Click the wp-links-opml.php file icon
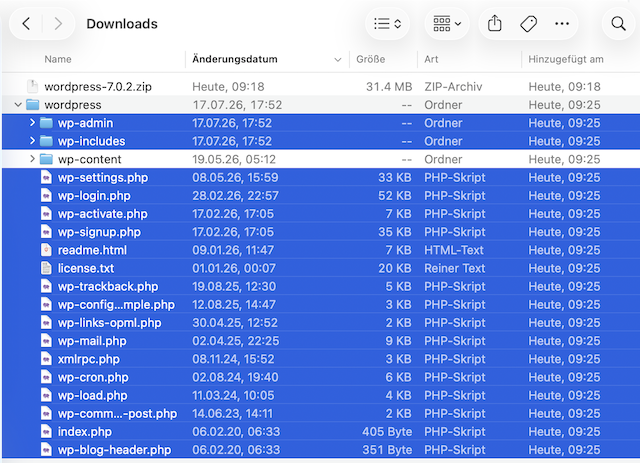Screen dimensions: 640x463 47,323
